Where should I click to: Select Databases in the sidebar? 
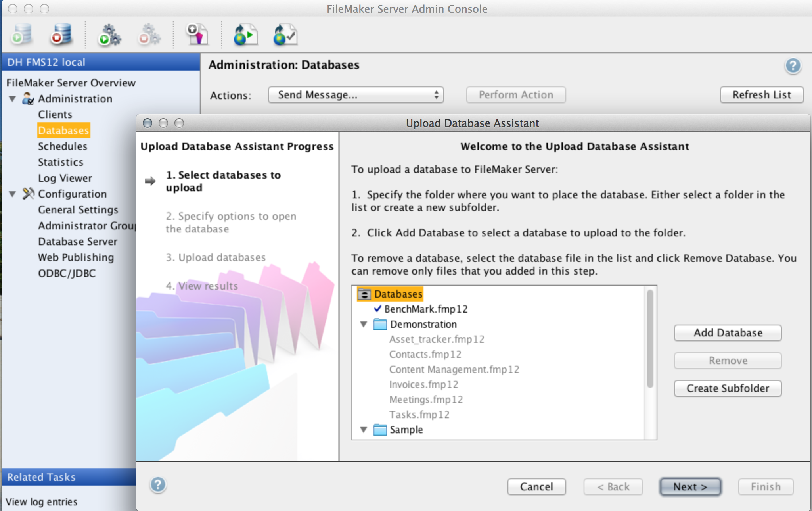click(x=63, y=131)
